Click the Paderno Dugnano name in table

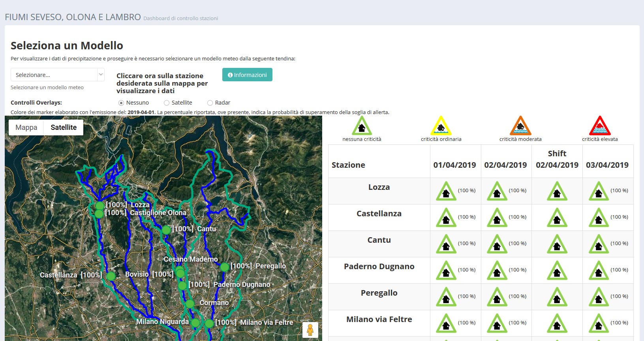[x=379, y=266]
